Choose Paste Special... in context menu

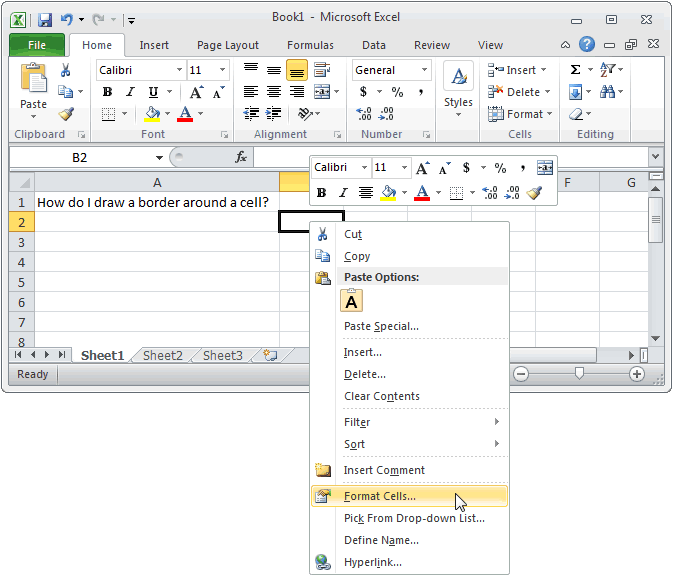[409, 326]
